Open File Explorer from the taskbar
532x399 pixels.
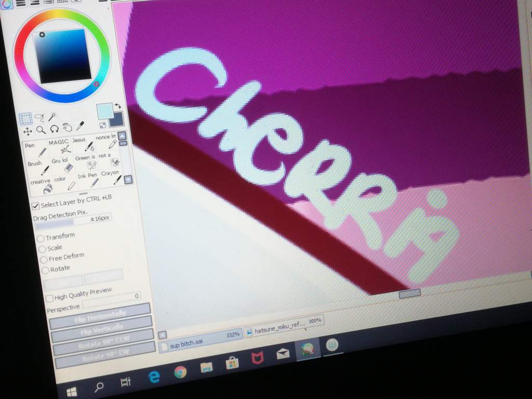(206, 367)
